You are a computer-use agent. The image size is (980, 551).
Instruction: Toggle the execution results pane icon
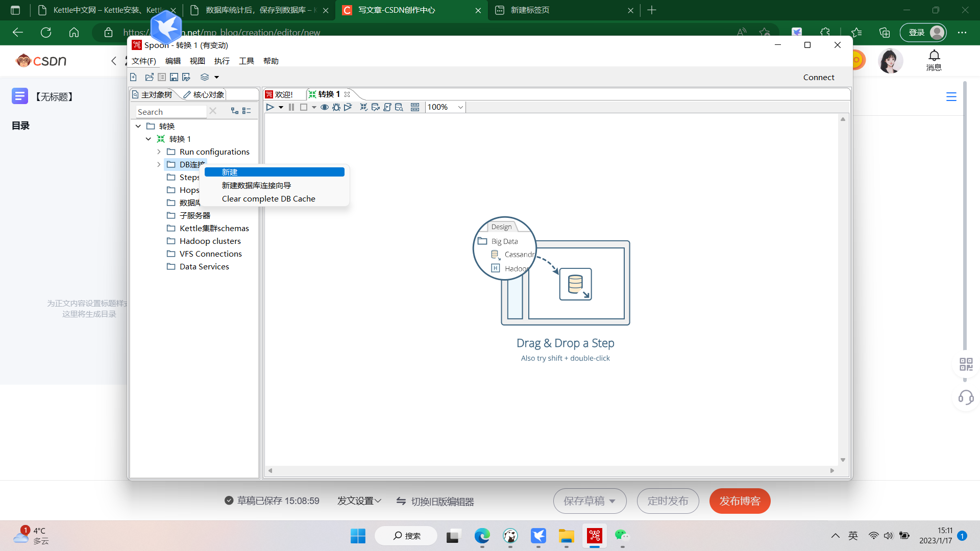pyautogui.click(x=415, y=107)
